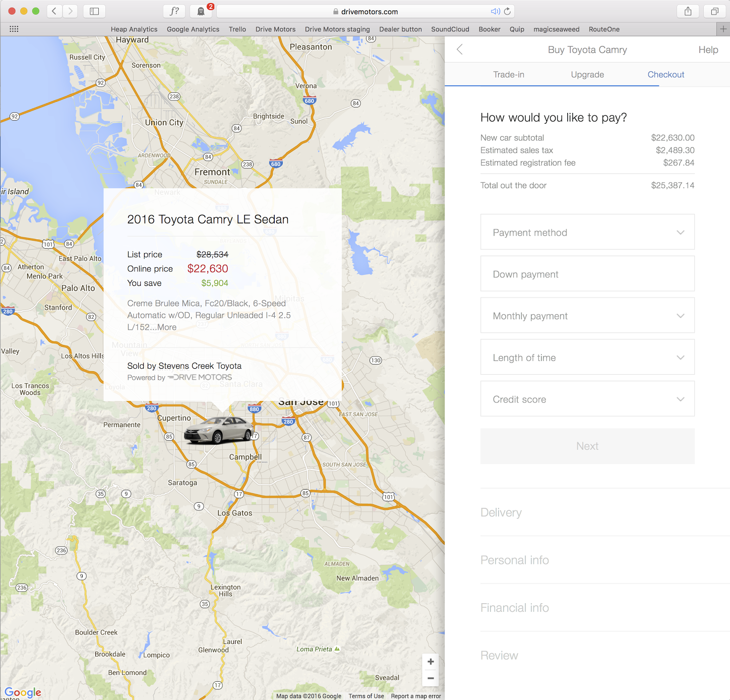The height and width of the screenshot is (700, 730).
Task: Click Los Gatos label on the map
Action: click(235, 513)
